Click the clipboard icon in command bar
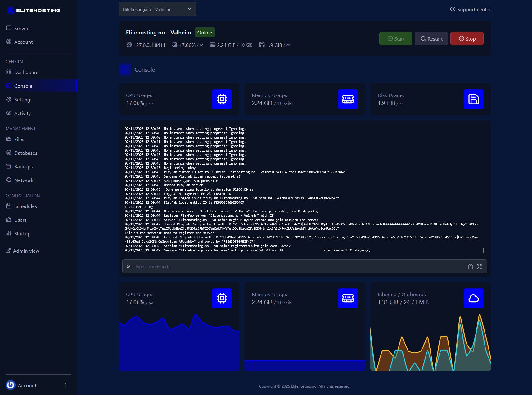532x395 pixels. (471, 267)
